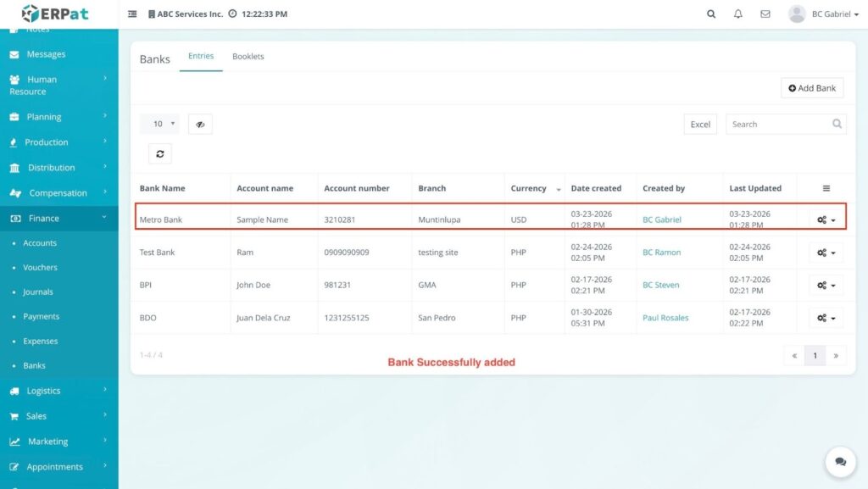
Task: Open the BC Ramon creator link
Action: (661, 253)
